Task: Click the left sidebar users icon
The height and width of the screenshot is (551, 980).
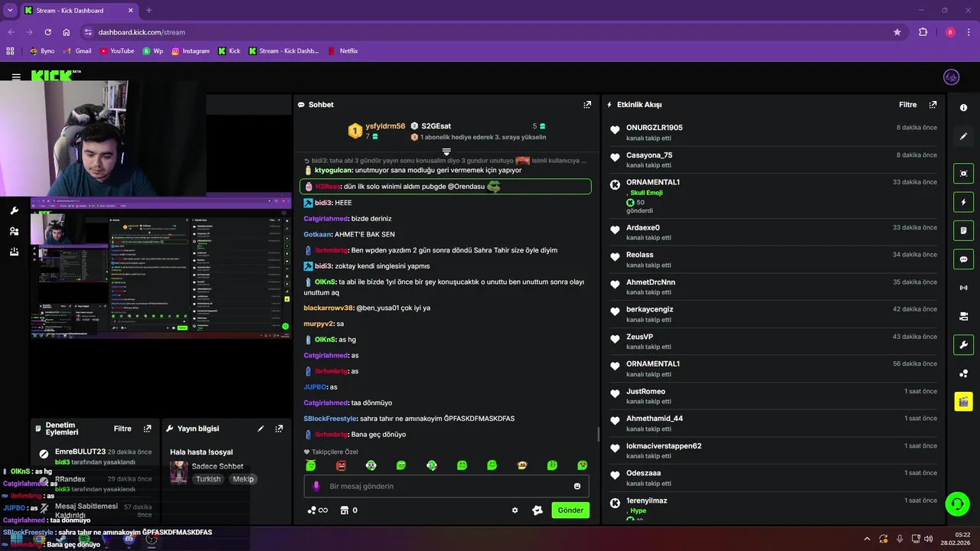Action: coord(14,231)
